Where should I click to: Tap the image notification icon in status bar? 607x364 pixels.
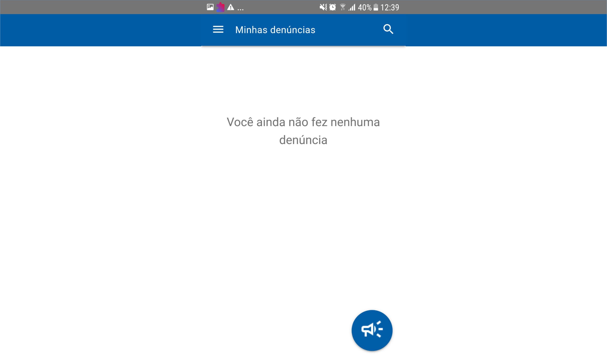pos(210,7)
